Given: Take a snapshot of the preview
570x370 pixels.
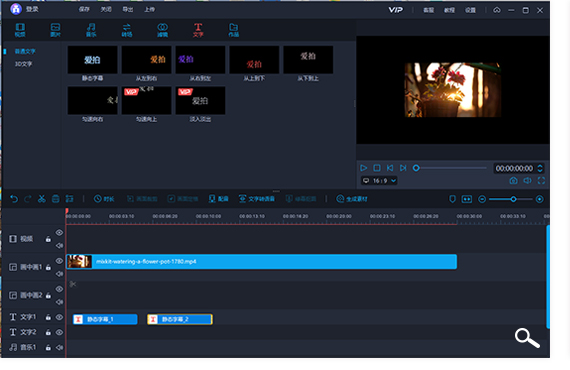Looking at the screenshot, I should [x=513, y=181].
